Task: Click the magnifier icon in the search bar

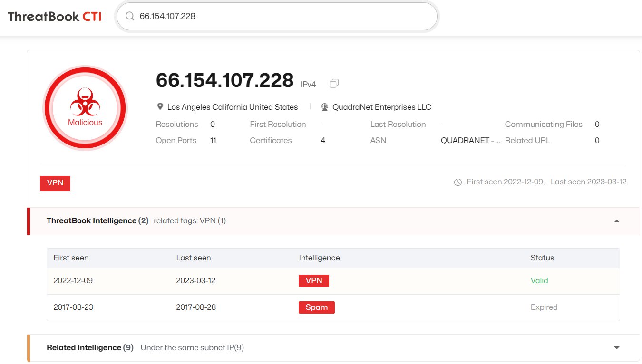Action: coord(129,16)
